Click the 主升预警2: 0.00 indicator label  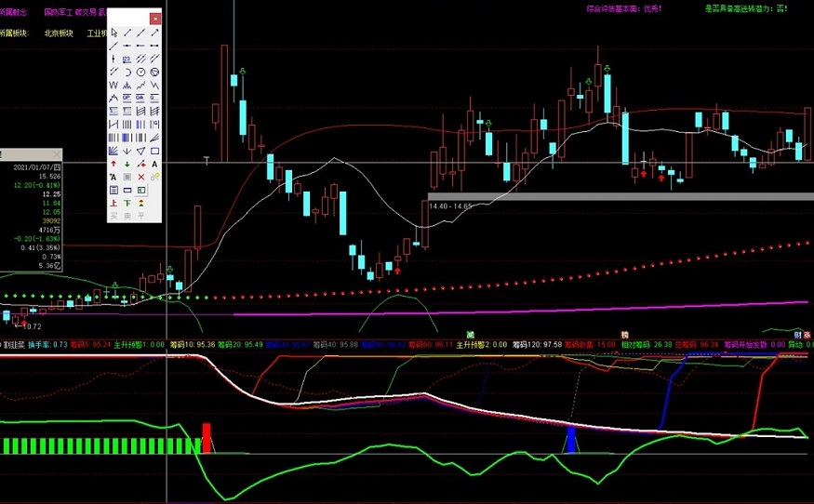point(482,345)
